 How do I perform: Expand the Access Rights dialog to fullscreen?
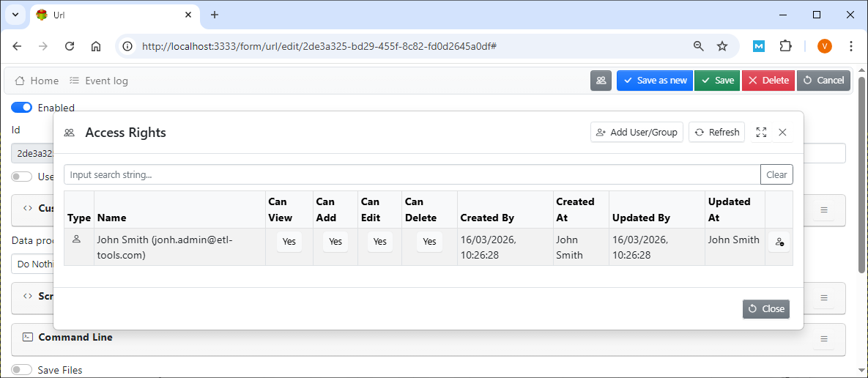coord(761,133)
